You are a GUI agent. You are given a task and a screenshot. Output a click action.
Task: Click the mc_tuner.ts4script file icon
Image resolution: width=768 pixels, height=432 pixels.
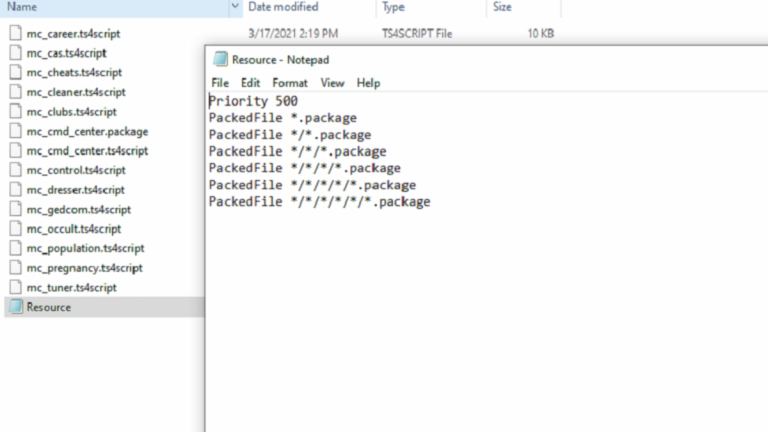click(x=15, y=288)
